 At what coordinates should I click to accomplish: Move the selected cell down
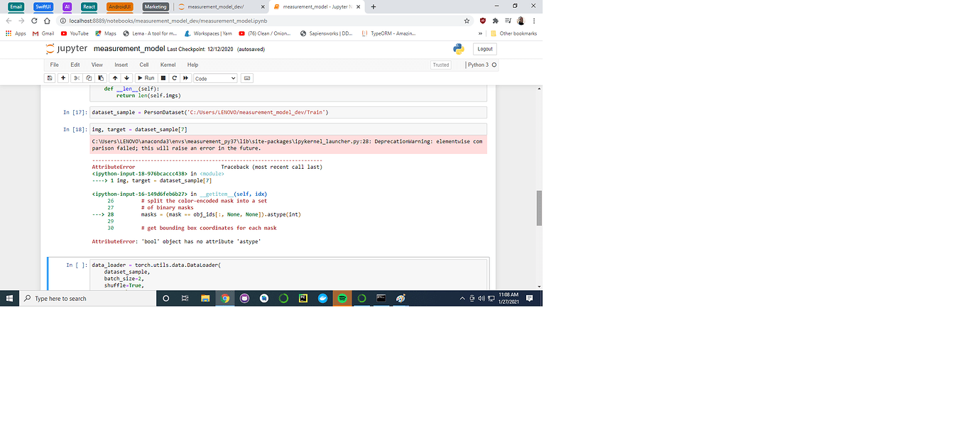click(x=126, y=78)
